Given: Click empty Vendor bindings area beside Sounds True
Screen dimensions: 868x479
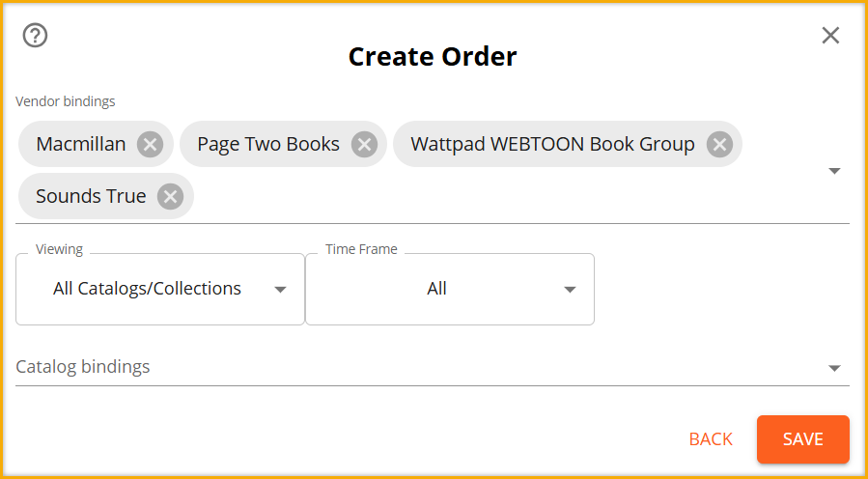Looking at the screenshot, I should pos(498,197).
